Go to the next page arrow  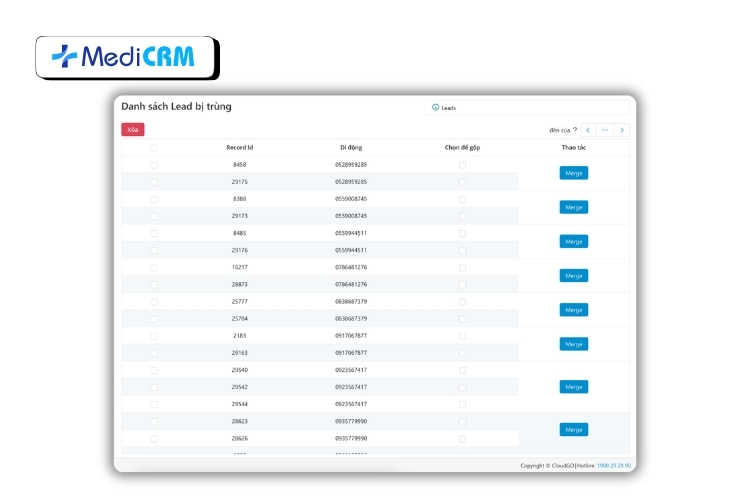coord(622,130)
